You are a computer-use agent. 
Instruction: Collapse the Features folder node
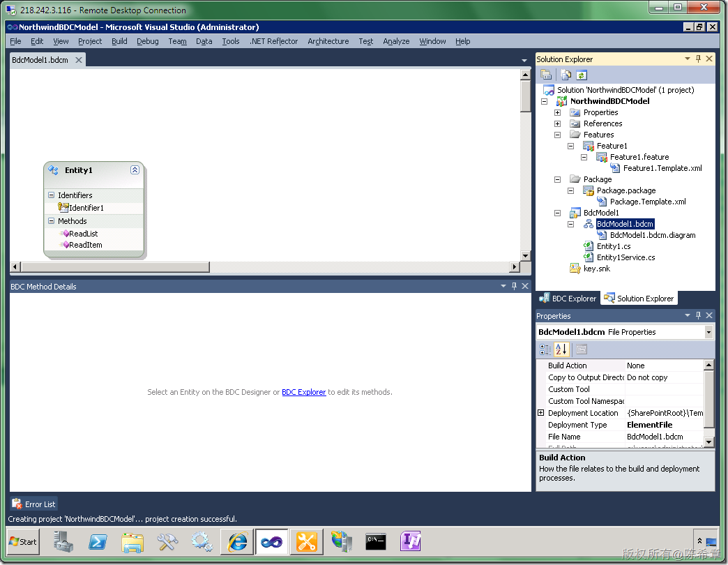[x=557, y=135]
